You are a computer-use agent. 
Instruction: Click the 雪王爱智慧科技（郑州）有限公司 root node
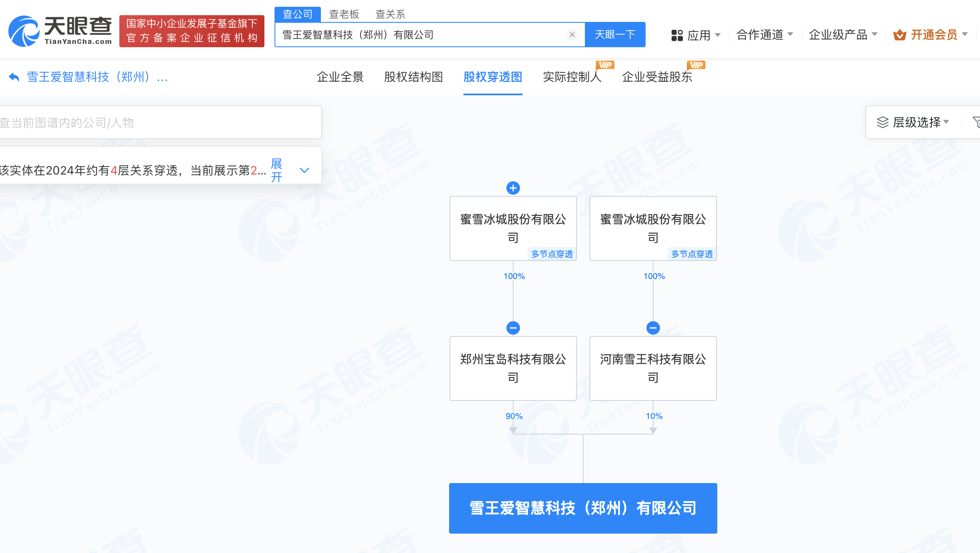click(583, 508)
